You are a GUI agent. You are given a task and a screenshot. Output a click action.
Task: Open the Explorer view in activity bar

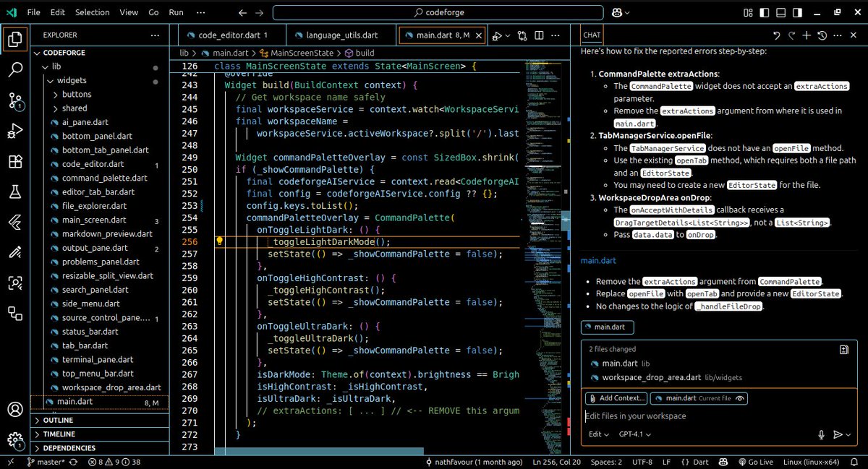(x=15, y=40)
